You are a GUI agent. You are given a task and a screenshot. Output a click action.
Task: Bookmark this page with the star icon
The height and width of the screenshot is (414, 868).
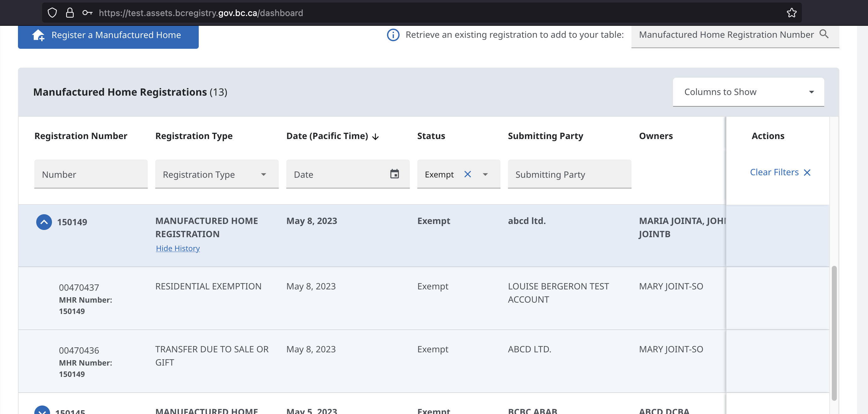click(791, 13)
